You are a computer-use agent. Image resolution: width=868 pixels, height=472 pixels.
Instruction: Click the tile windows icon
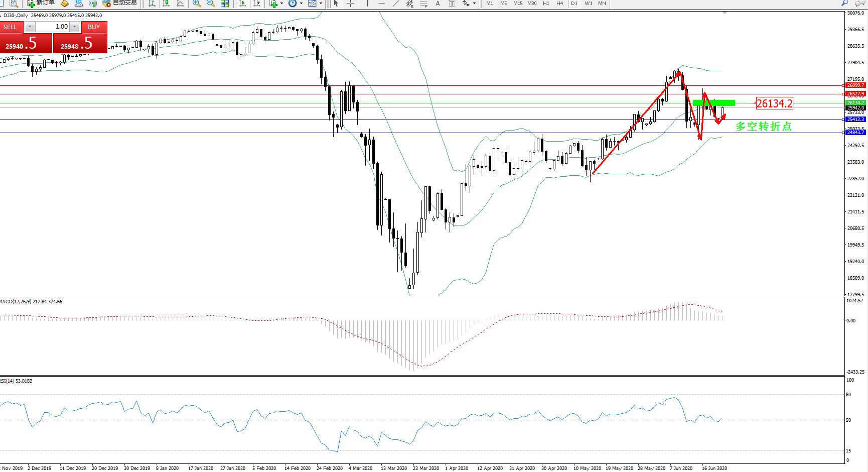225,4
